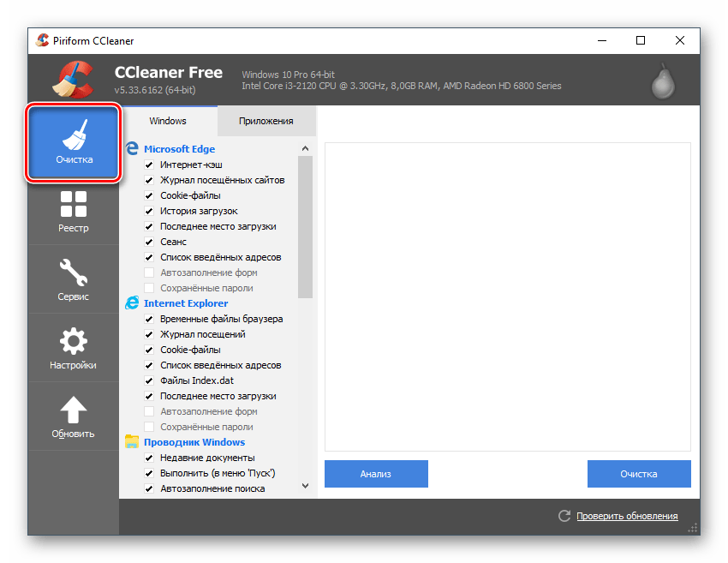Click the refresh icon beside Проверить обновления
This screenshot has width=728, height=563.
564,516
